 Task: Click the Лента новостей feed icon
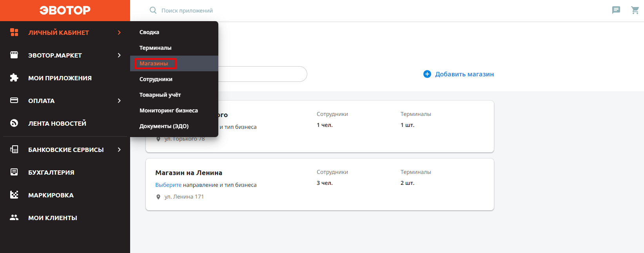[14, 123]
